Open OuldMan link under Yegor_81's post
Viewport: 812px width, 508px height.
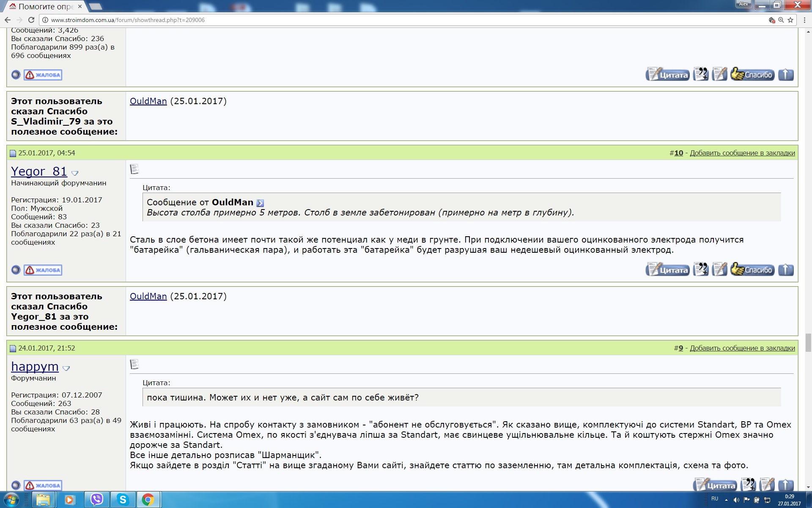pyautogui.click(x=148, y=296)
